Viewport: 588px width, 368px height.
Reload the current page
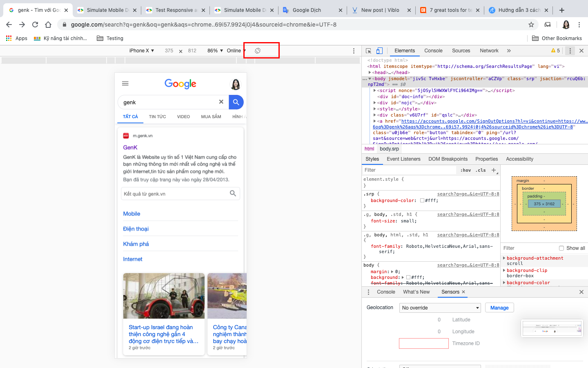point(35,25)
